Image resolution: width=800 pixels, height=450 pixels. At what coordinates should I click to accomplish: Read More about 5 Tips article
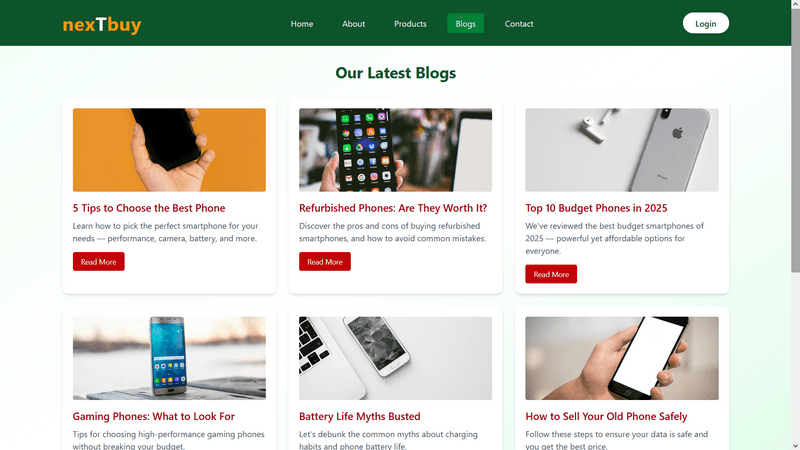98,262
